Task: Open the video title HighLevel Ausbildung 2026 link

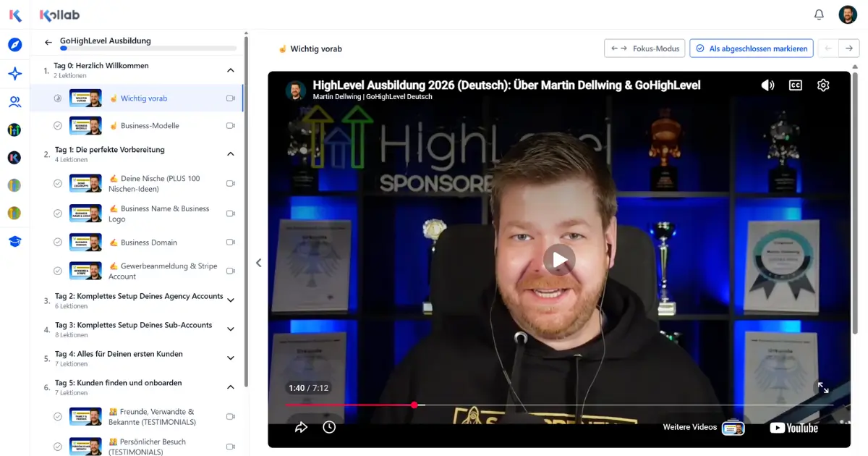Action: 506,85
